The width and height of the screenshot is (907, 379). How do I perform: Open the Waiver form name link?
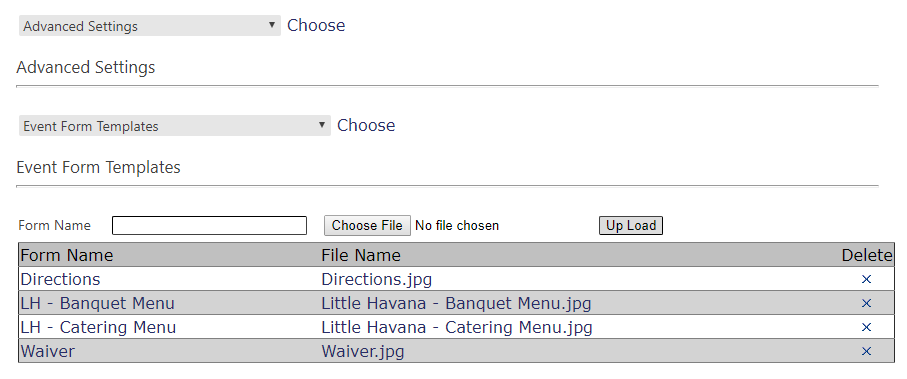point(47,351)
